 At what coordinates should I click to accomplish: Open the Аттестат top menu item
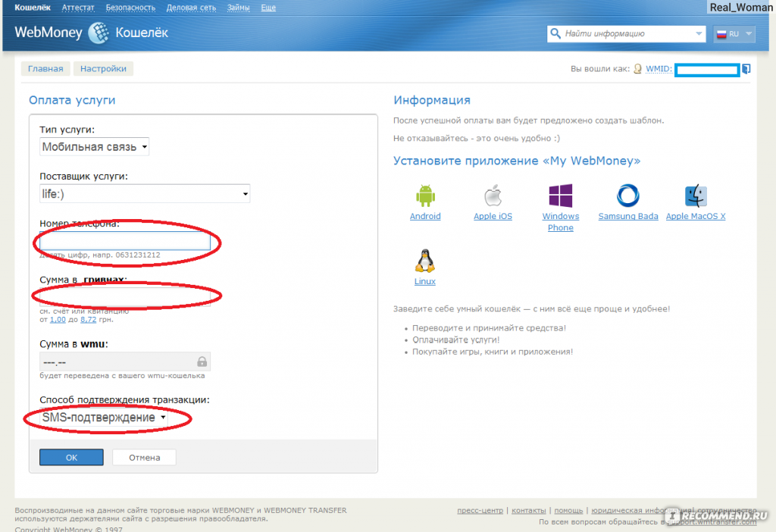point(78,8)
